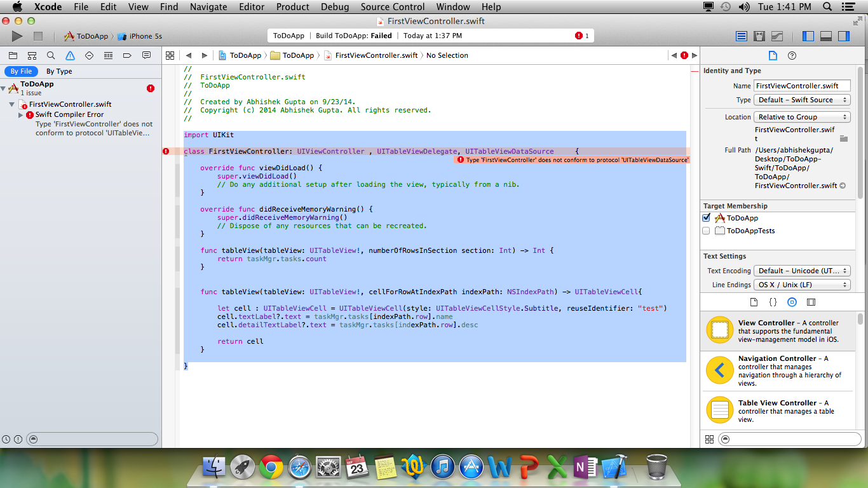Show the Object library
The image size is (868, 488).
(792, 302)
